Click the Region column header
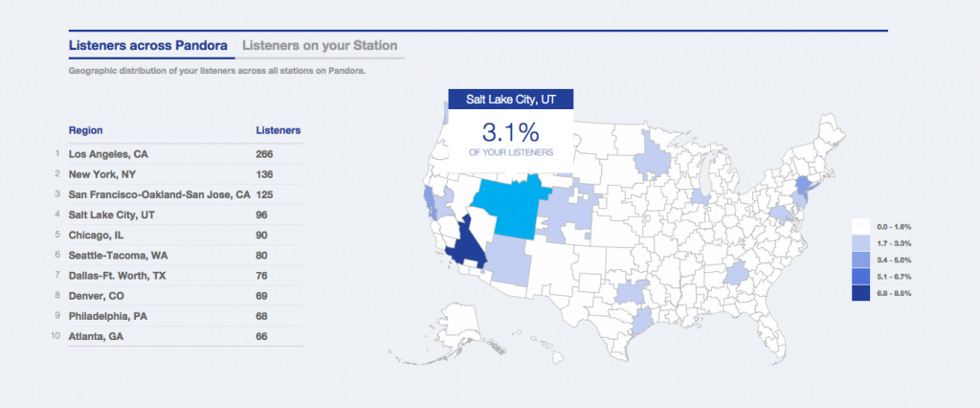This screenshot has width=980, height=408. click(x=85, y=131)
